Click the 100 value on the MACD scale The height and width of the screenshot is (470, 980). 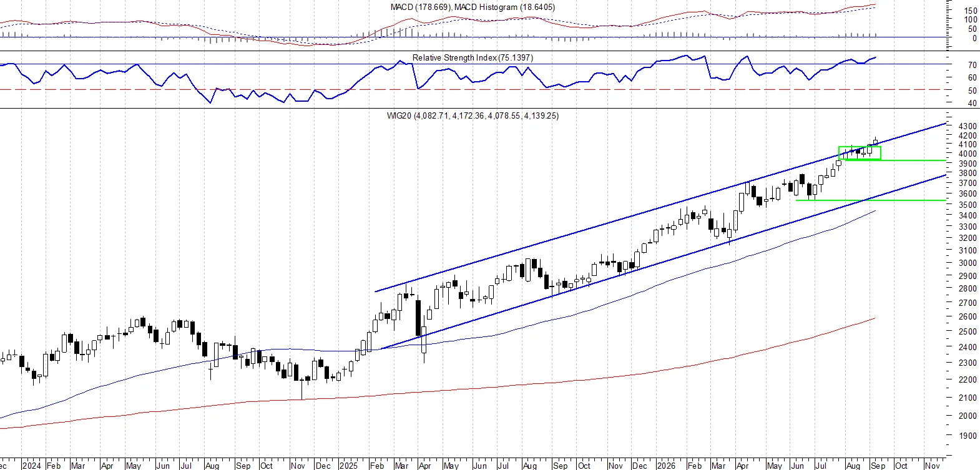(971, 20)
